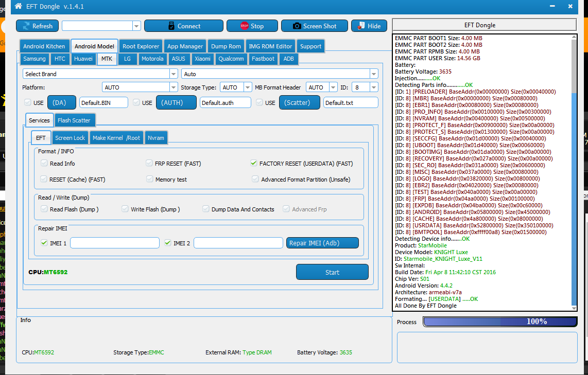Open the Root Explorer tab
Screen dimensions: 588x375
141,46
